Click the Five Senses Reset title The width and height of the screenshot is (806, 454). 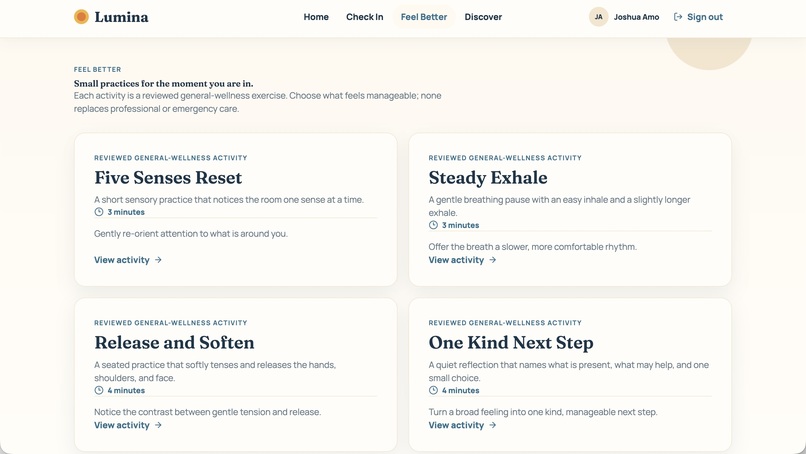pyautogui.click(x=168, y=177)
